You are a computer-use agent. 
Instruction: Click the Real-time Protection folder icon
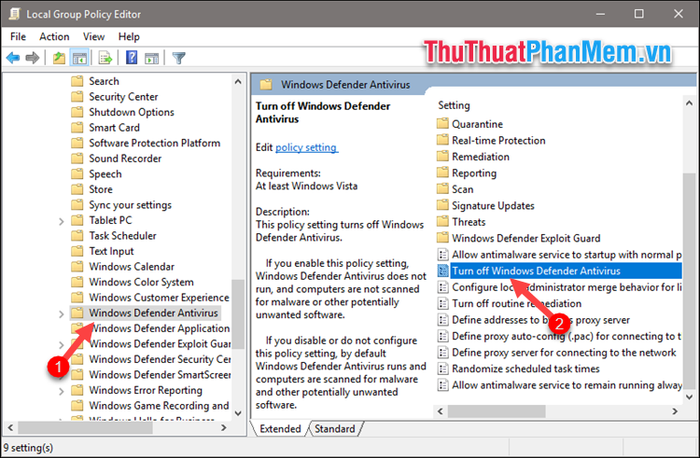(x=442, y=140)
